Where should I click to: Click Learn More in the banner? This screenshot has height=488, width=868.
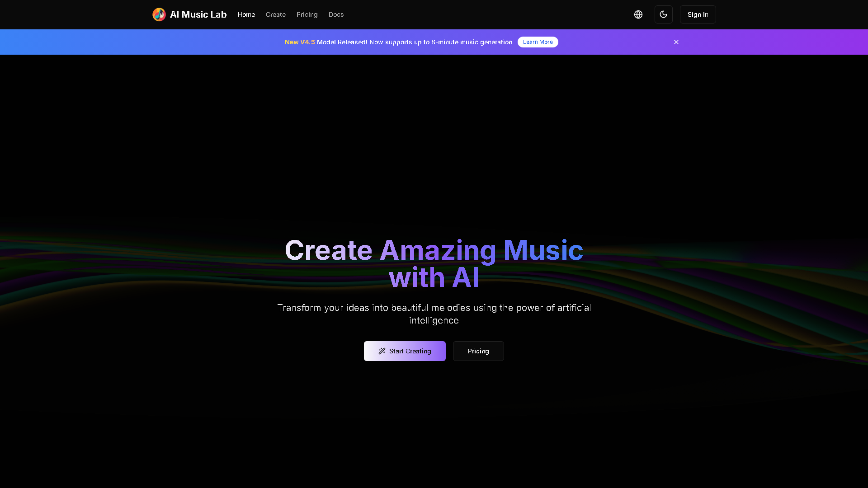coord(538,42)
